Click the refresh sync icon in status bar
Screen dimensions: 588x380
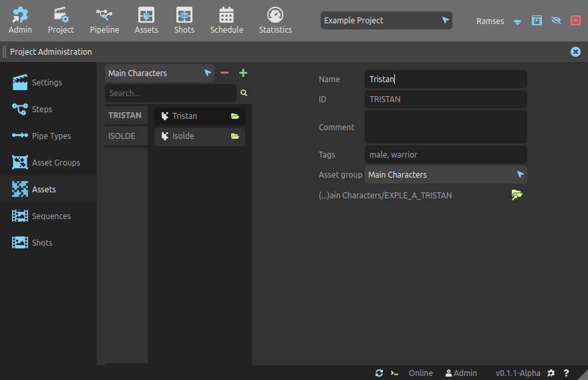380,373
